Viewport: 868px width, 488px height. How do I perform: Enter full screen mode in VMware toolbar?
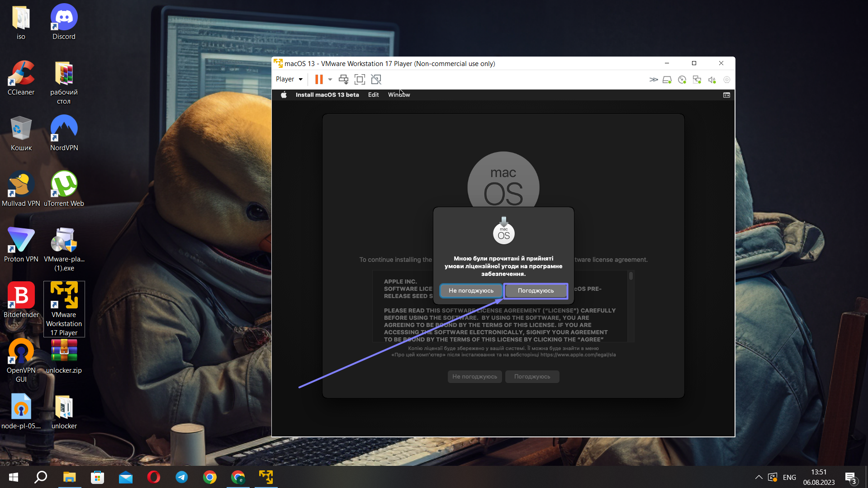[360, 80]
